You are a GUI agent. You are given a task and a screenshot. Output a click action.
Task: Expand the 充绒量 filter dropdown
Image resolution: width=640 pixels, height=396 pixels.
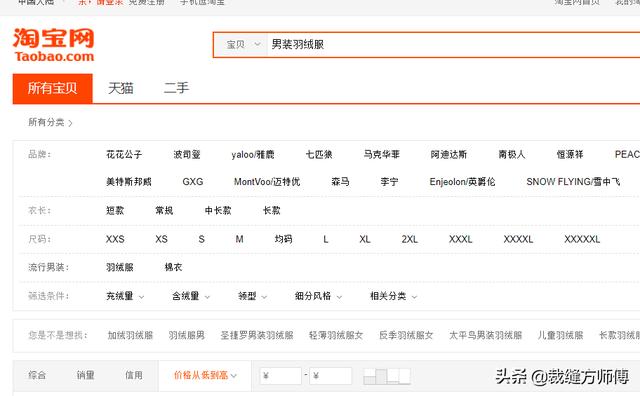coord(125,296)
